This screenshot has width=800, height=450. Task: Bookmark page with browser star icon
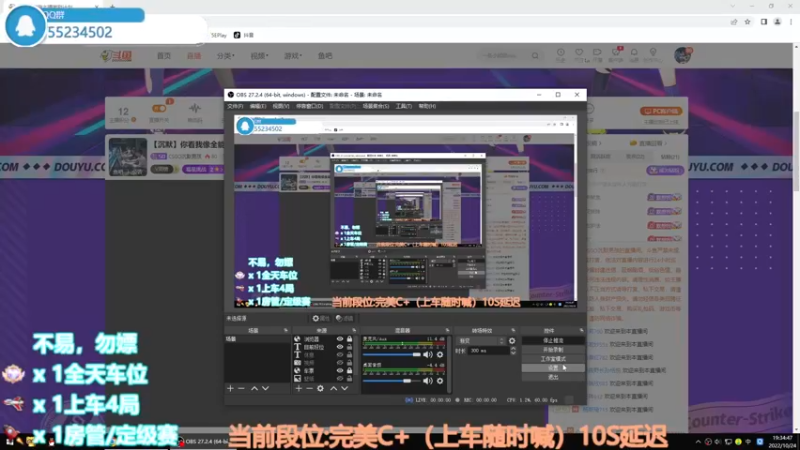pyautogui.click(x=747, y=22)
